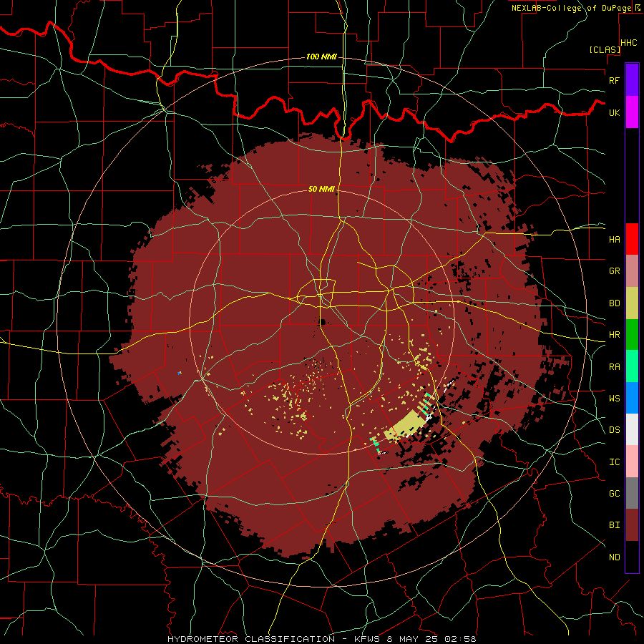The height and width of the screenshot is (644, 644).
Task: Click the 50 NMI range ring label
Action: 321,189
